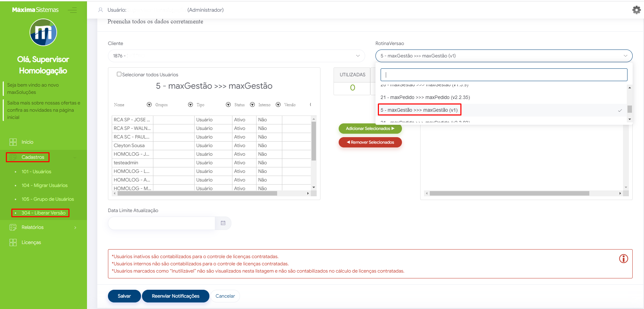Collapse the RotinaVersao dropdown

point(504,56)
